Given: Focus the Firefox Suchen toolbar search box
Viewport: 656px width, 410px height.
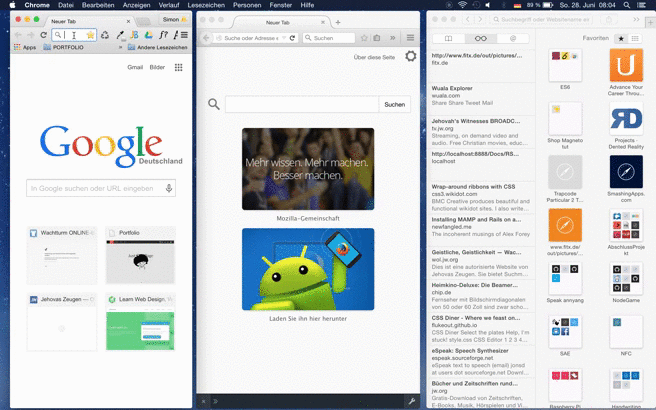Looking at the screenshot, I should 329,38.
